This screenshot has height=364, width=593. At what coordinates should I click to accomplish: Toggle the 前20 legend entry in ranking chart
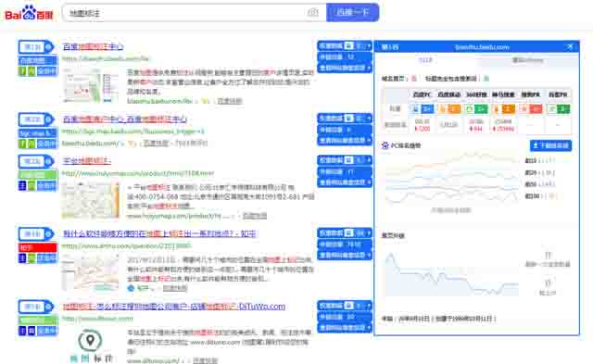pos(539,173)
